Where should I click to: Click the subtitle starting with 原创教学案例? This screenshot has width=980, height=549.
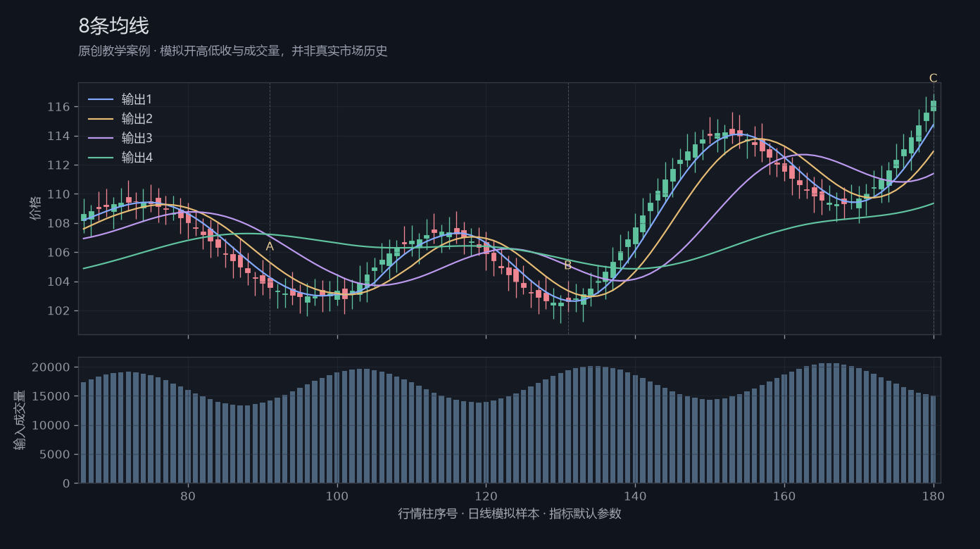coord(233,51)
